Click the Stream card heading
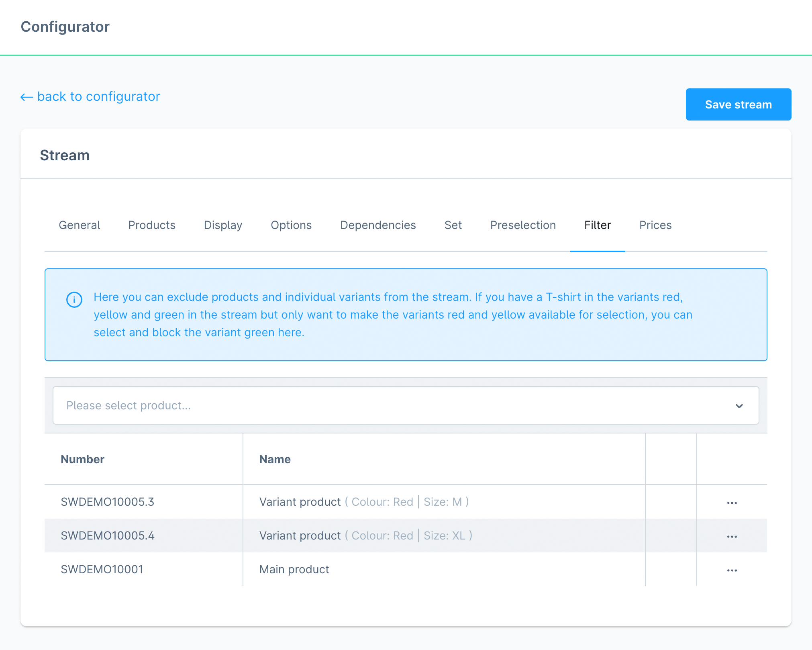Image resolution: width=812 pixels, height=650 pixels. pyautogui.click(x=65, y=155)
